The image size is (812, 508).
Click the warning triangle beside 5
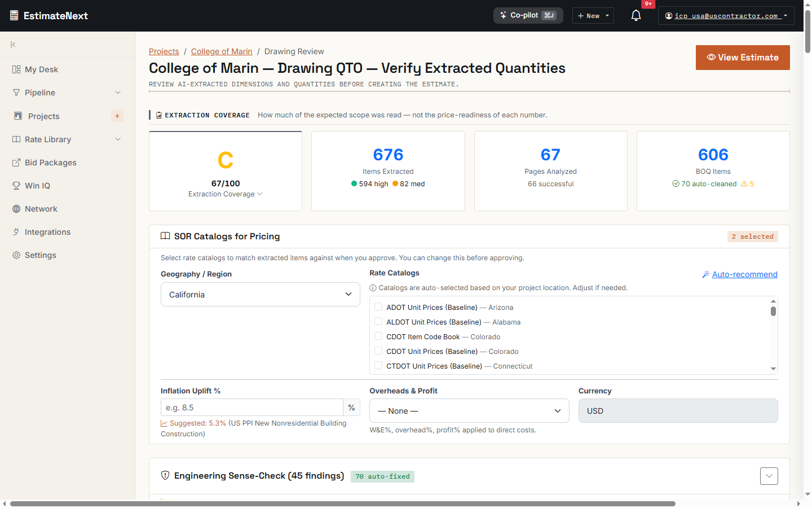[744, 183]
